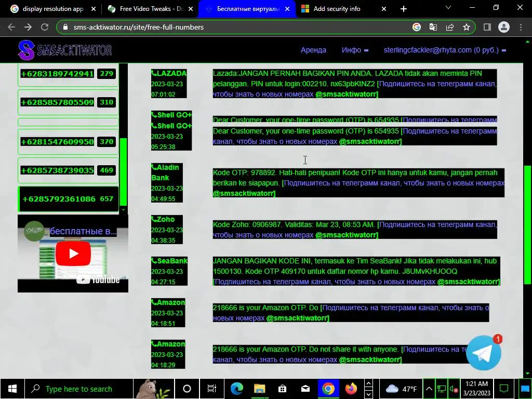Toggle the browser side panel icon
Image resolution: width=532 pixels, height=399 pixels.
click(x=487, y=27)
